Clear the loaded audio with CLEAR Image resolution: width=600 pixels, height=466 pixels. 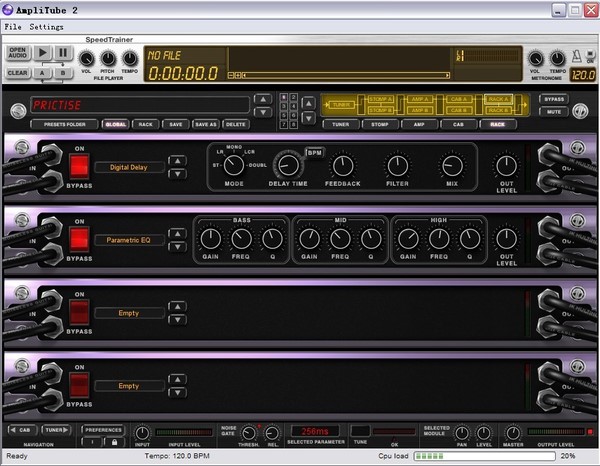click(18, 73)
